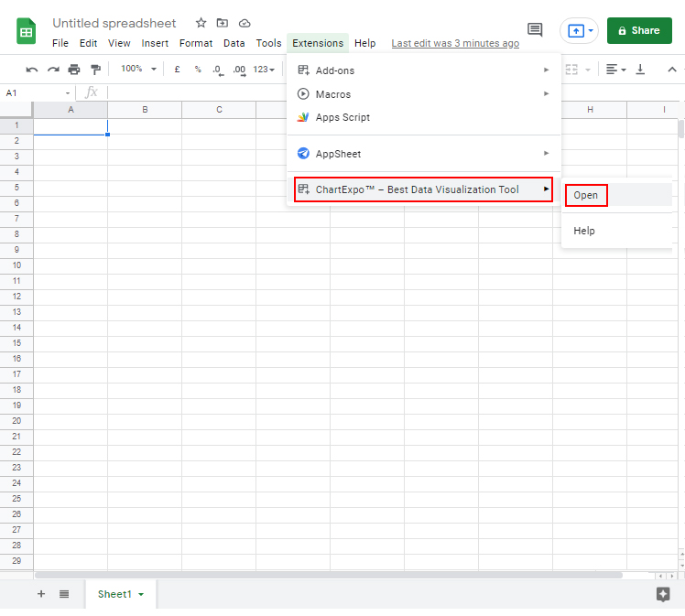Click the Explore icon

[663, 594]
